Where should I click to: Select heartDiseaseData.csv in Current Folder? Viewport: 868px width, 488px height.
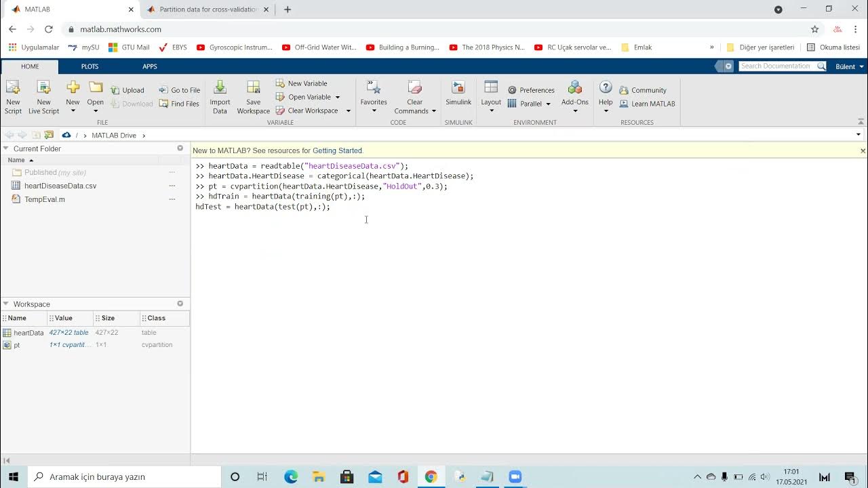[60, 186]
